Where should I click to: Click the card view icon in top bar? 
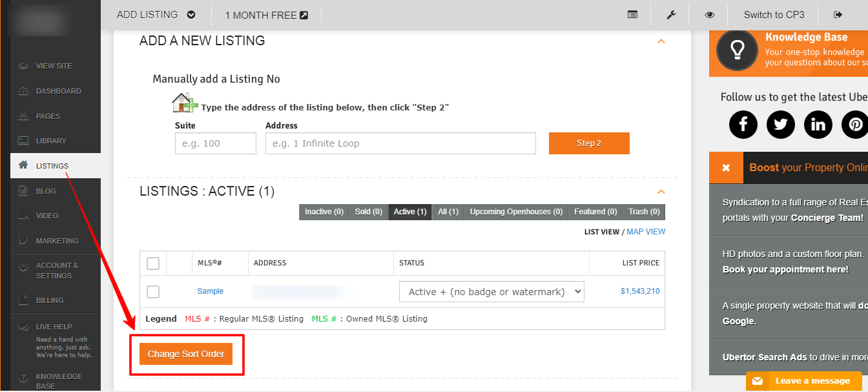pos(633,15)
